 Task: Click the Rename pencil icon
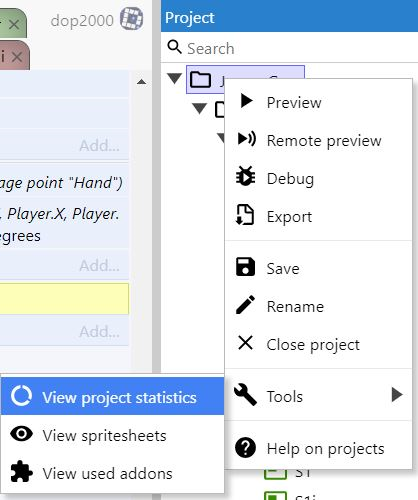click(245, 305)
